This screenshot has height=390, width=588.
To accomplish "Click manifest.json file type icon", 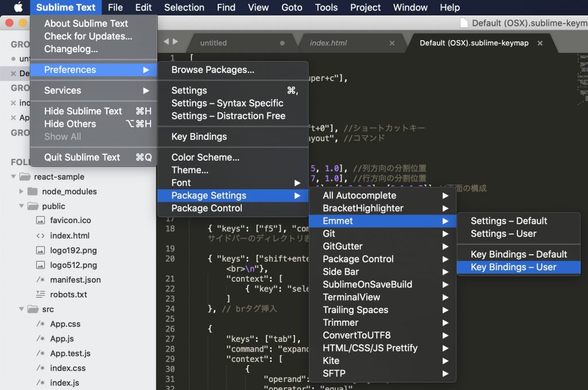I will pyautogui.click(x=41, y=280).
